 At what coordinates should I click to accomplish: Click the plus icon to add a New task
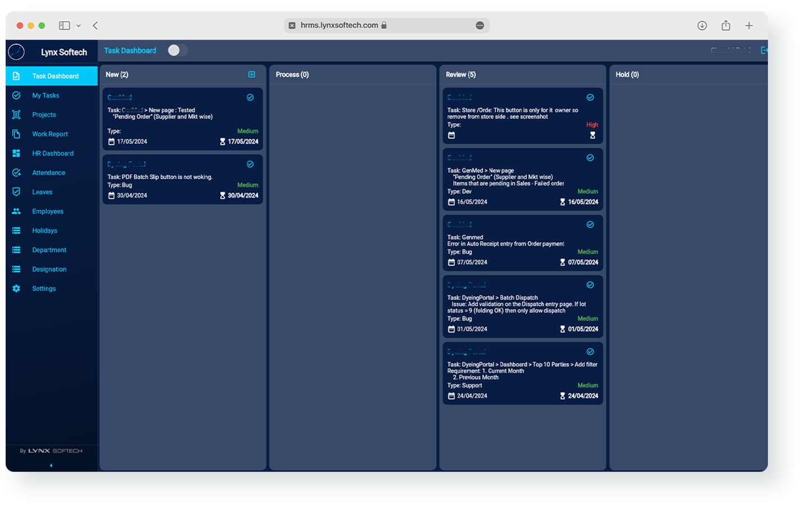tap(251, 74)
